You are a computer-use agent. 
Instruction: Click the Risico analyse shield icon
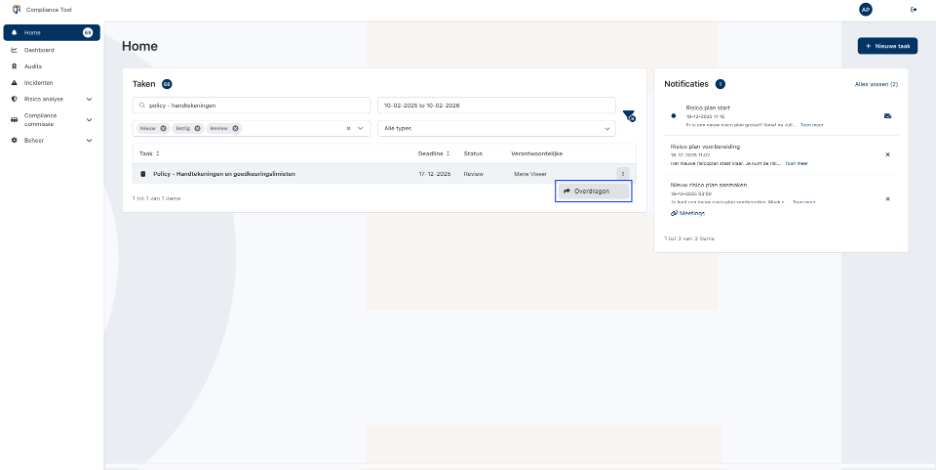point(14,99)
